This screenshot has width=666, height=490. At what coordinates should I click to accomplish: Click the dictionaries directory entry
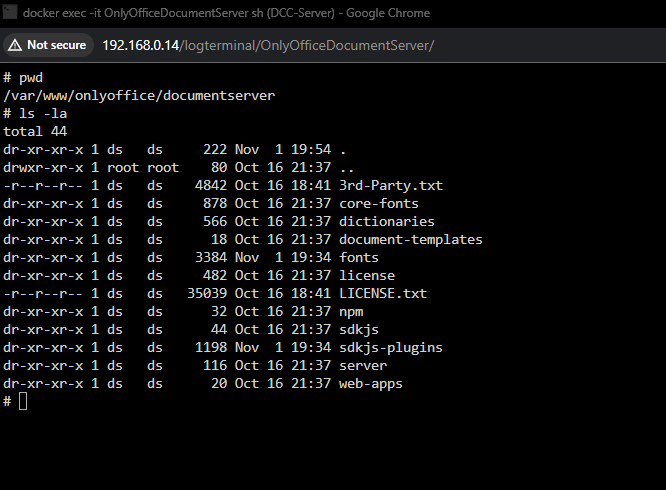click(387, 221)
